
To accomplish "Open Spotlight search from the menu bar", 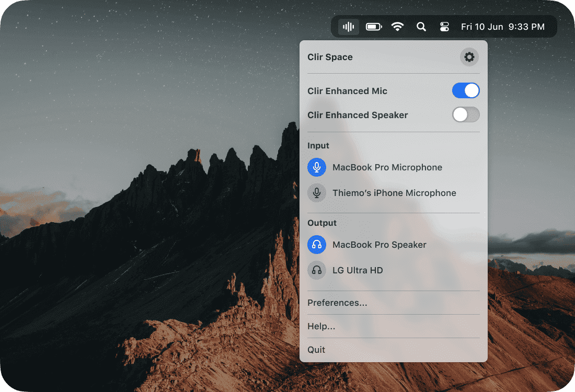I will pyautogui.click(x=421, y=27).
